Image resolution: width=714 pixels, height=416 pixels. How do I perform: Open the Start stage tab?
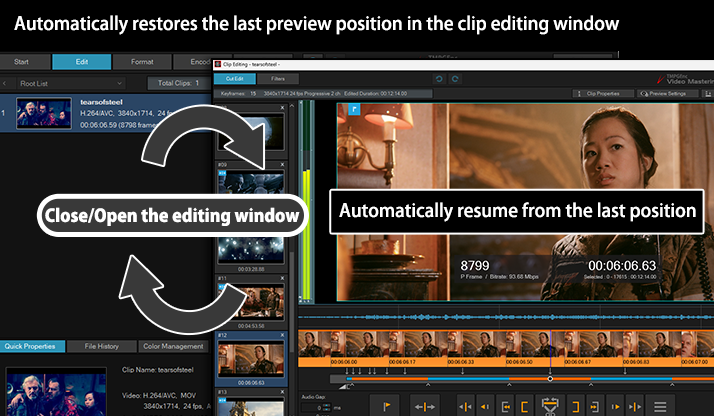(21, 62)
